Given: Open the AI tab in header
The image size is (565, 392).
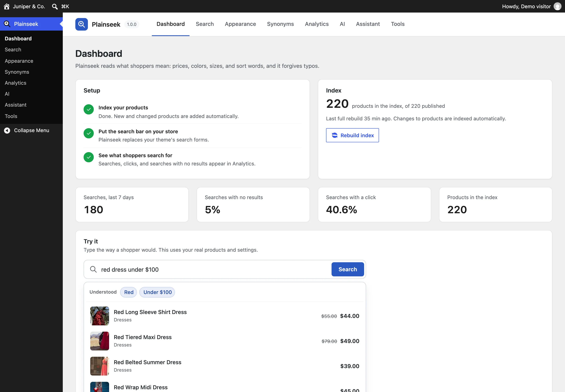Looking at the screenshot, I should coord(342,24).
